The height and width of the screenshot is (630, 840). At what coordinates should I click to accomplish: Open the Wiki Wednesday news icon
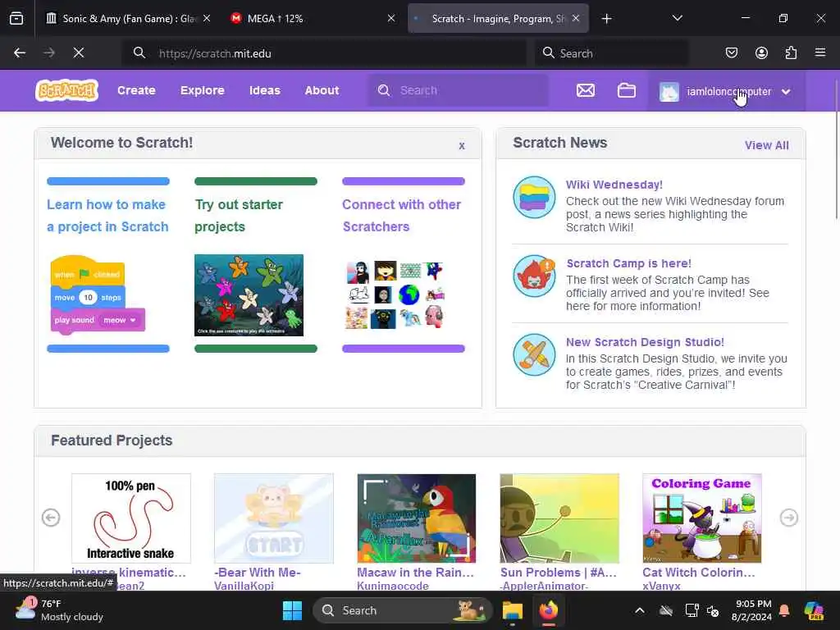(534, 197)
